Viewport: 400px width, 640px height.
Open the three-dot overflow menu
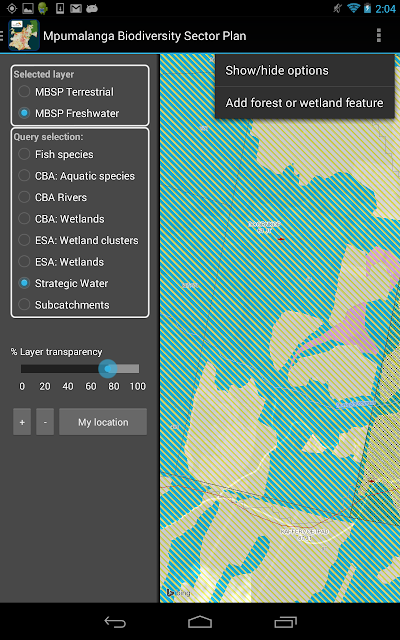[x=379, y=36]
